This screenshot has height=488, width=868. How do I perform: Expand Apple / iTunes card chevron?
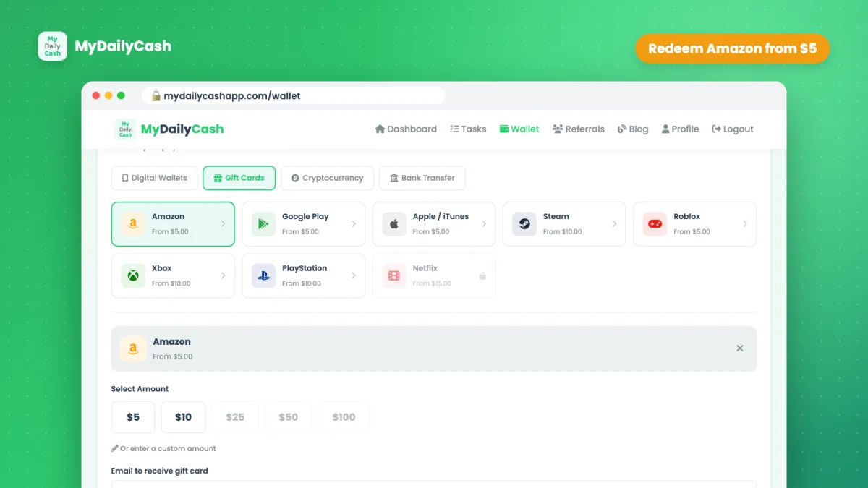coord(484,224)
